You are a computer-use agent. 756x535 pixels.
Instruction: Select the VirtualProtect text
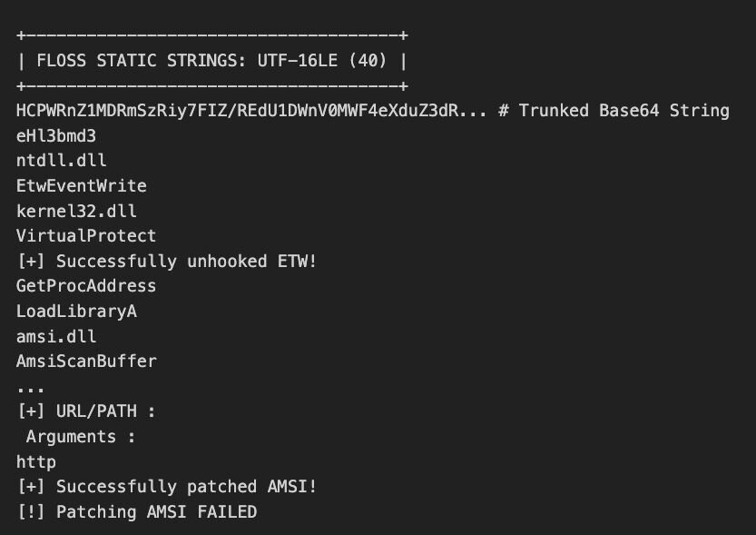86,236
